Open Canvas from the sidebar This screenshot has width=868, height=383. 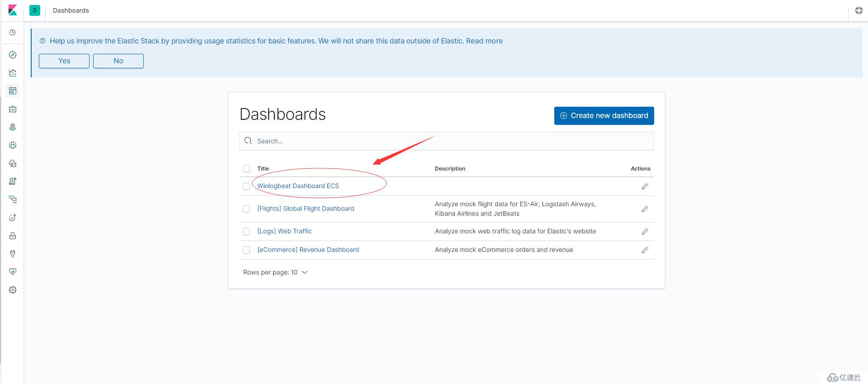pyautogui.click(x=13, y=109)
